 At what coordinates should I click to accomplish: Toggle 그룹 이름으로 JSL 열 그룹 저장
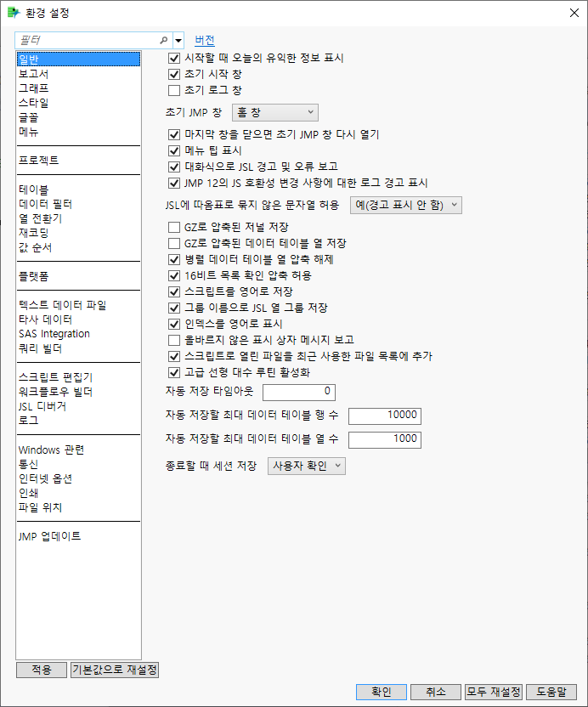[174, 308]
